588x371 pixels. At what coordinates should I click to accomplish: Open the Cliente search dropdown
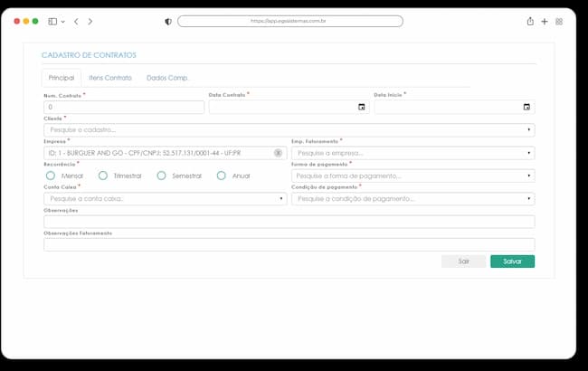coord(289,129)
